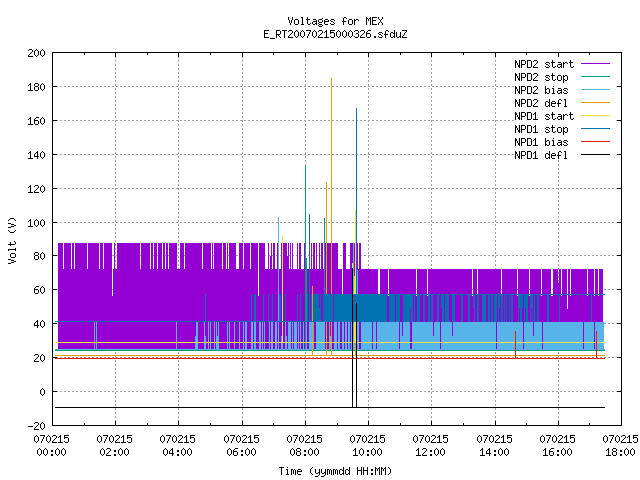This screenshot has width=640, height=480.
Task: Click the chart title 'Voltages for MEX'
Action: [x=335, y=21]
